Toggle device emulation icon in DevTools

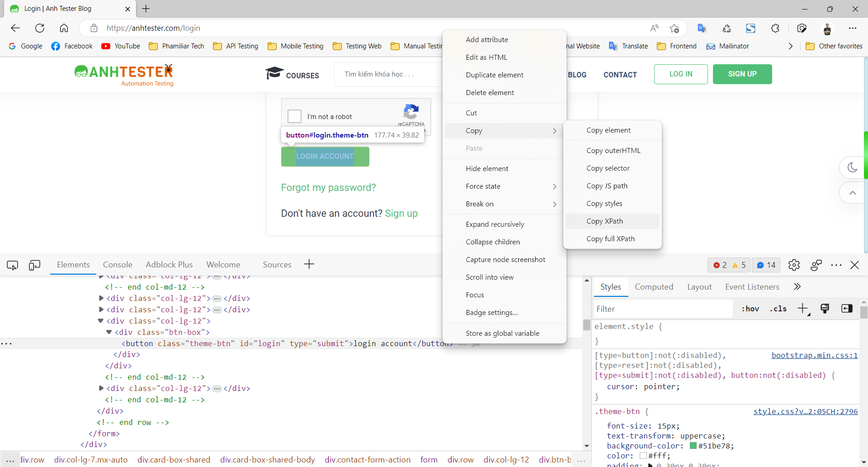[34, 265]
